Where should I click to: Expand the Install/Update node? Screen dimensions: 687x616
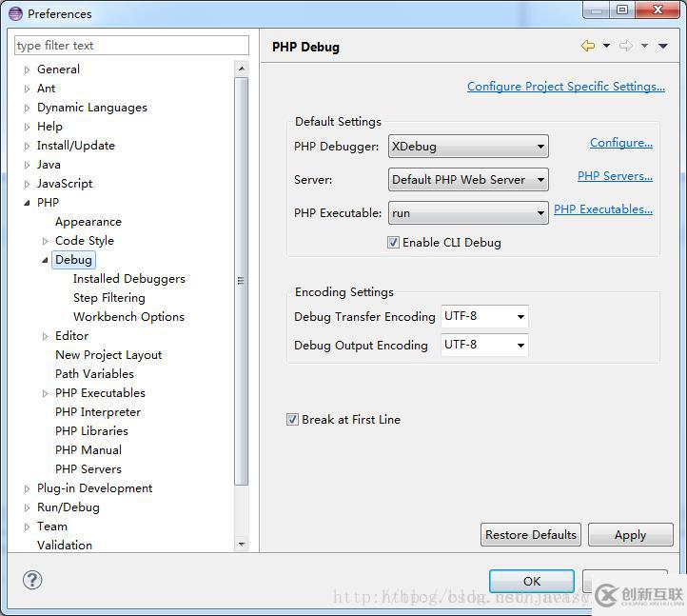(x=28, y=146)
